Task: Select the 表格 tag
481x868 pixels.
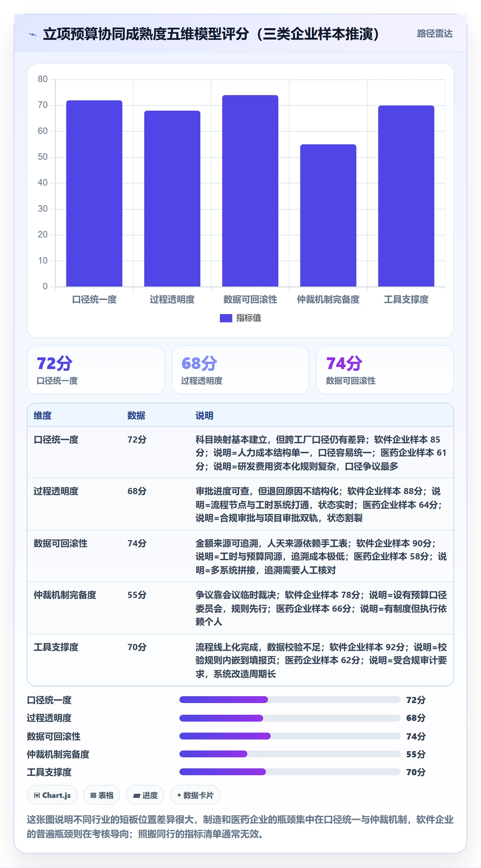Action: click(102, 795)
